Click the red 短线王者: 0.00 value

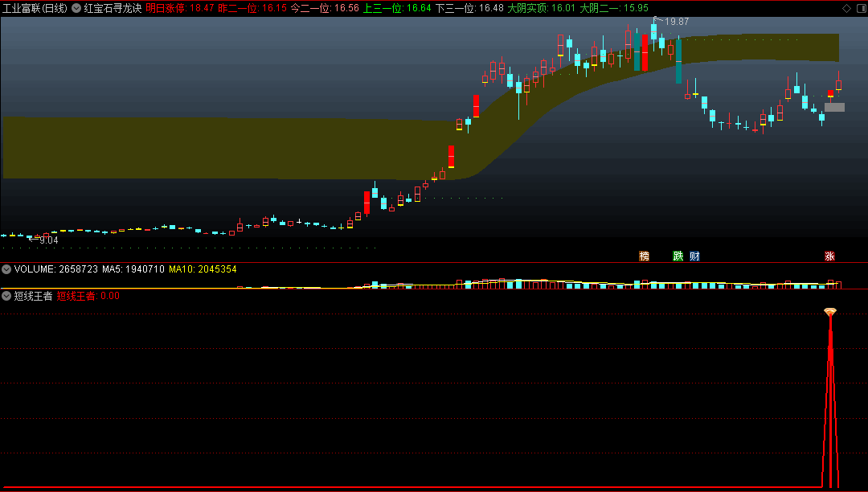pyautogui.click(x=88, y=296)
